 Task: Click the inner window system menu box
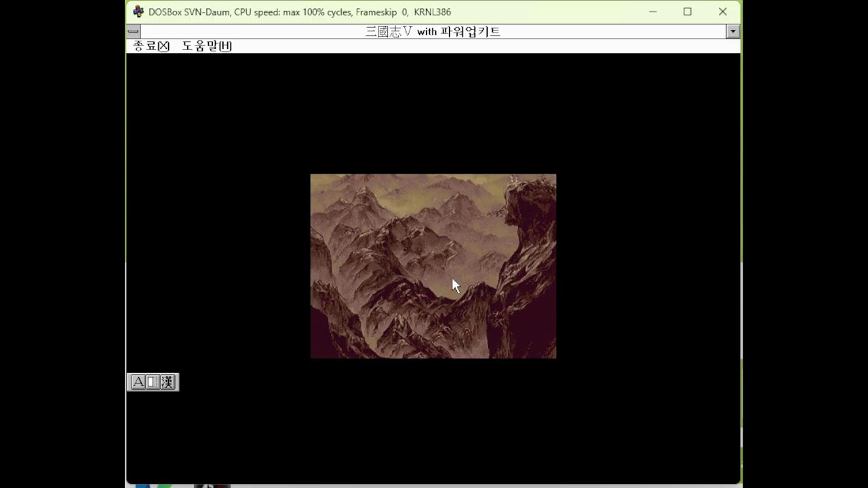pyautogui.click(x=134, y=31)
